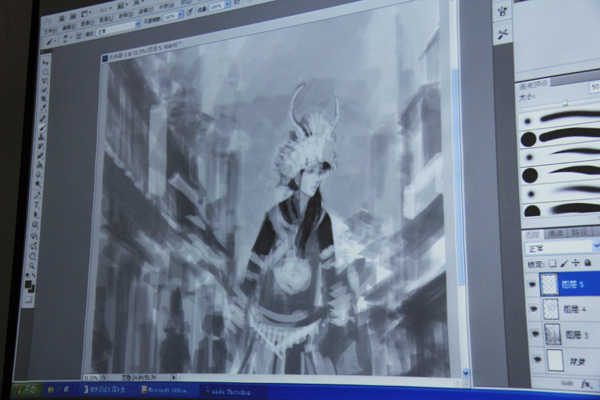
Task: Open the crossed-tools panel icon in the dock
Action: 502,34
